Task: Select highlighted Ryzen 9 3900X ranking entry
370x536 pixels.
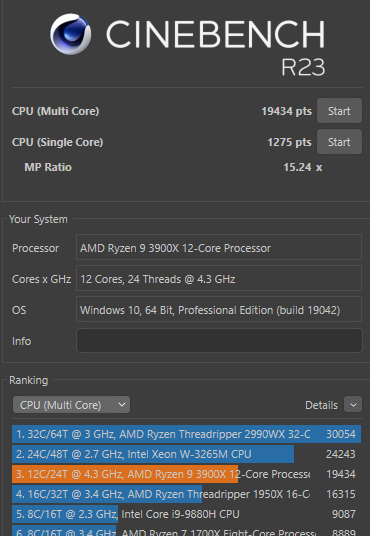Action: point(186,474)
